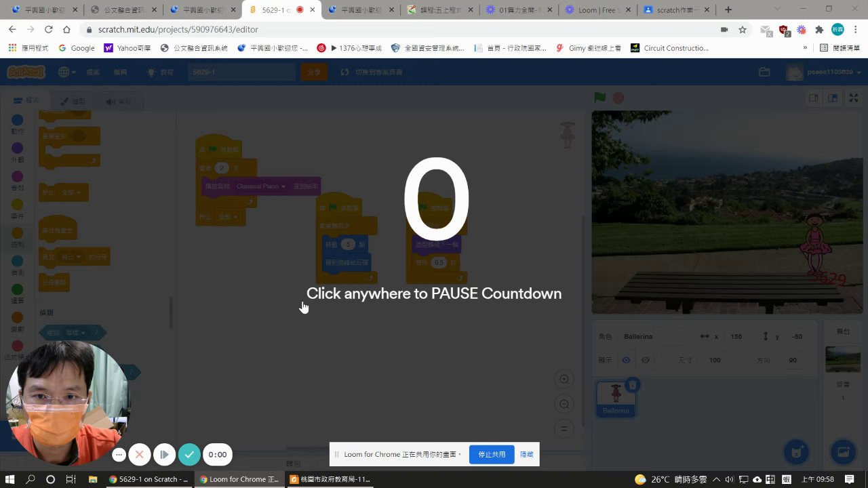The height and width of the screenshot is (488, 868).
Task: Click the red stop sign button
Action: click(618, 98)
